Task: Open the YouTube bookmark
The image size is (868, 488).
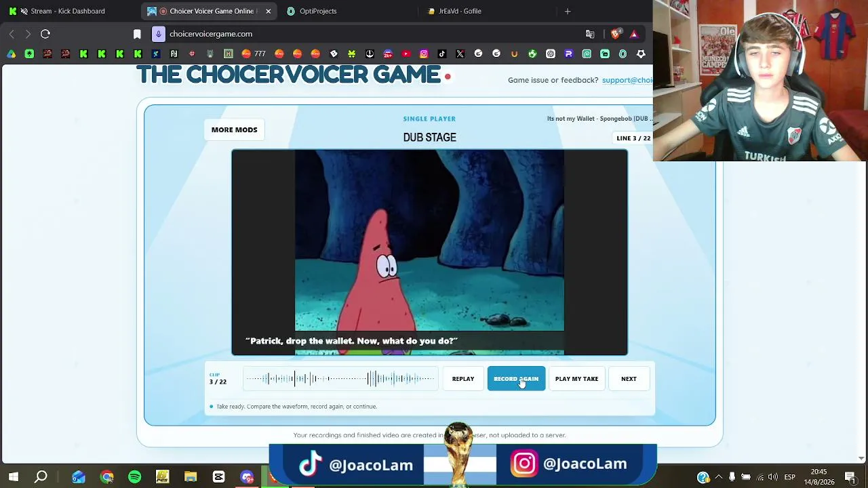Action: pyautogui.click(x=406, y=54)
